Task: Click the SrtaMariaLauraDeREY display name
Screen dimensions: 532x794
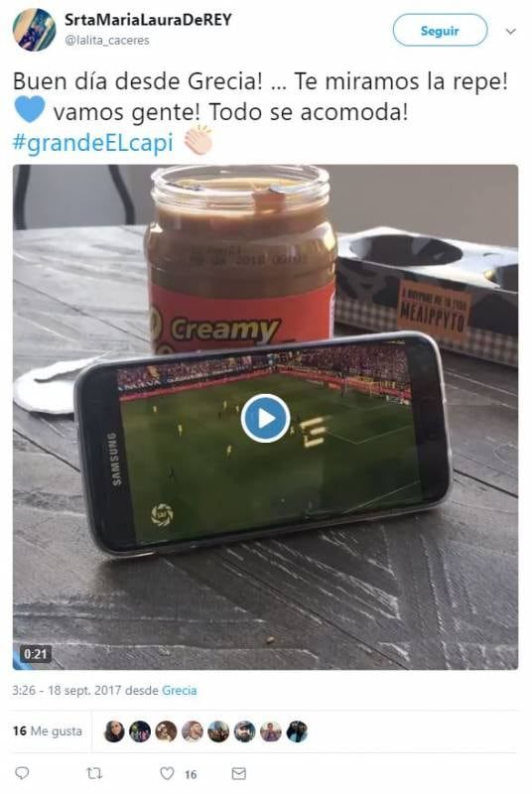Action: pyautogui.click(x=148, y=20)
